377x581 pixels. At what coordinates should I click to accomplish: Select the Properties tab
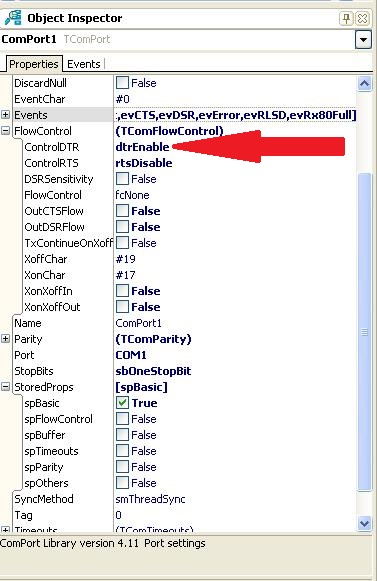click(34, 64)
